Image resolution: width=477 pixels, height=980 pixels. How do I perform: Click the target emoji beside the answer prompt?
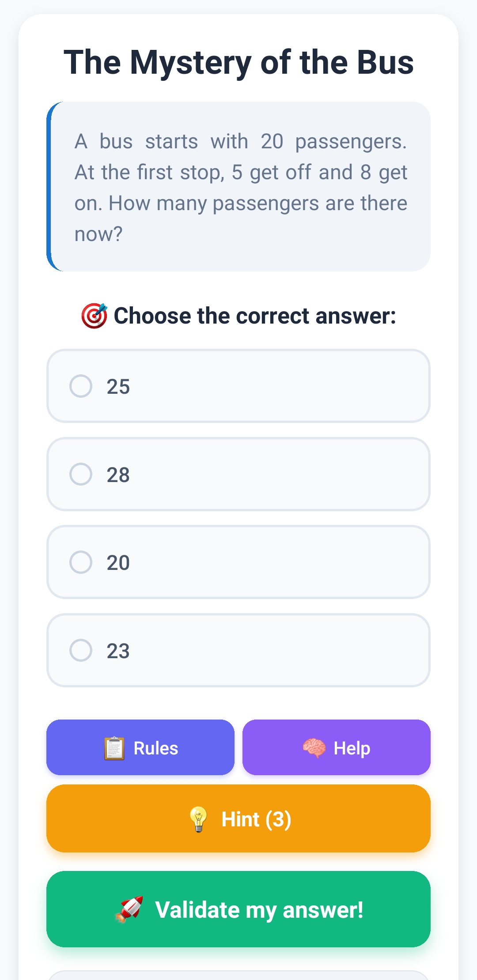click(x=94, y=316)
